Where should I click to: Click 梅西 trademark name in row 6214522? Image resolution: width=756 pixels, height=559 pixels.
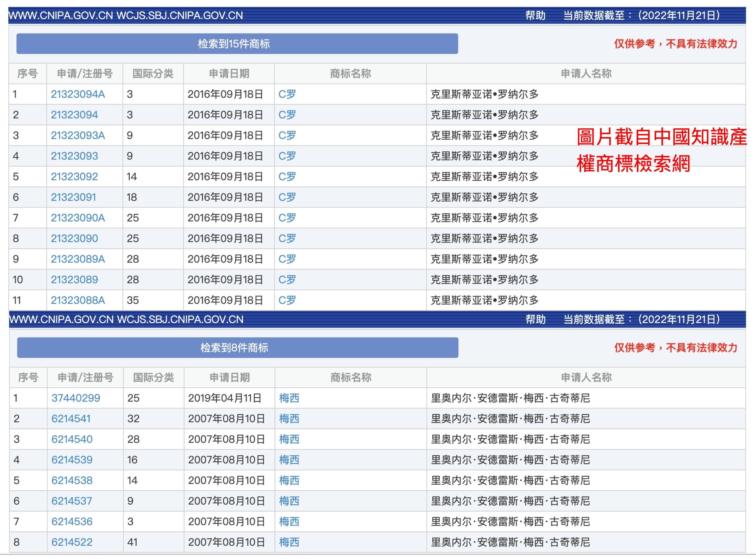pos(289,542)
